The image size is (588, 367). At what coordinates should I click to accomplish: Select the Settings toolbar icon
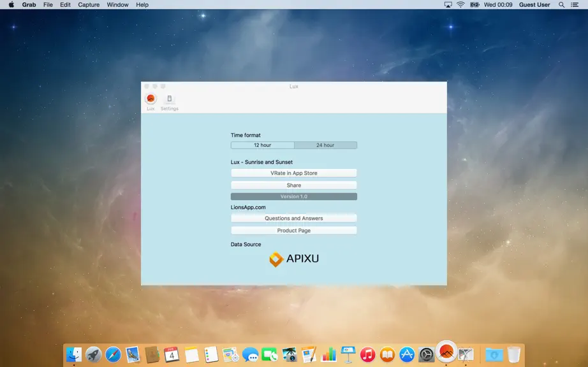pos(170,102)
